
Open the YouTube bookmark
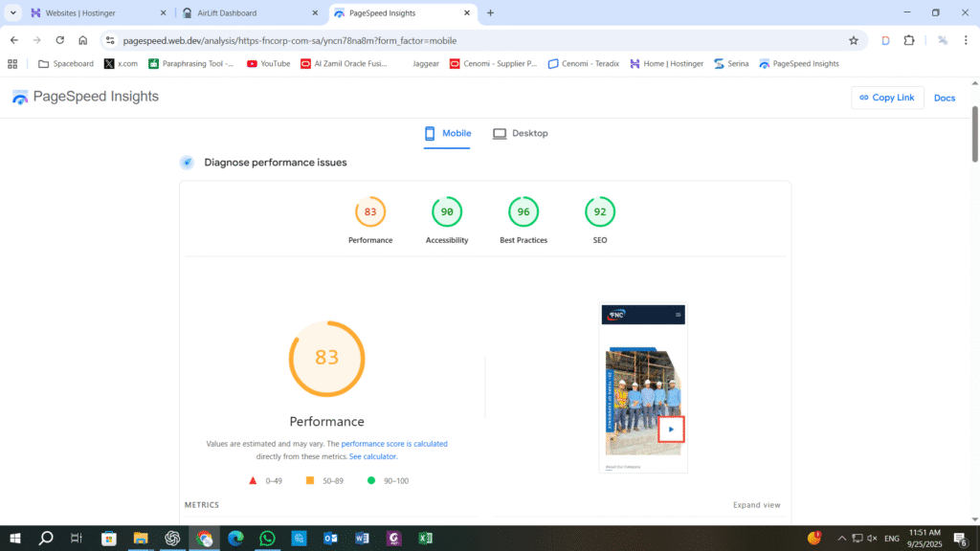click(x=269, y=64)
